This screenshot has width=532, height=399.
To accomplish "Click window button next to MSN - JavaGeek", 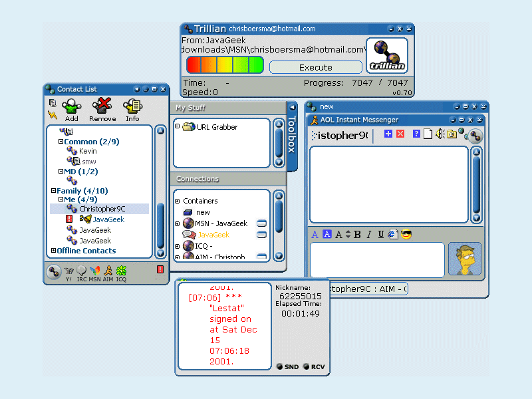I will 261,223.
